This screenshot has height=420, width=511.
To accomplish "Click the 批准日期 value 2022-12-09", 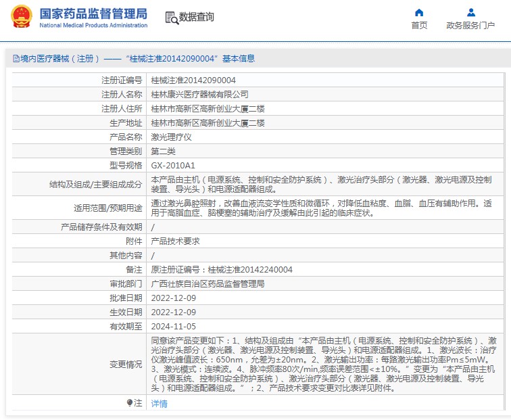I will coord(173,298).
